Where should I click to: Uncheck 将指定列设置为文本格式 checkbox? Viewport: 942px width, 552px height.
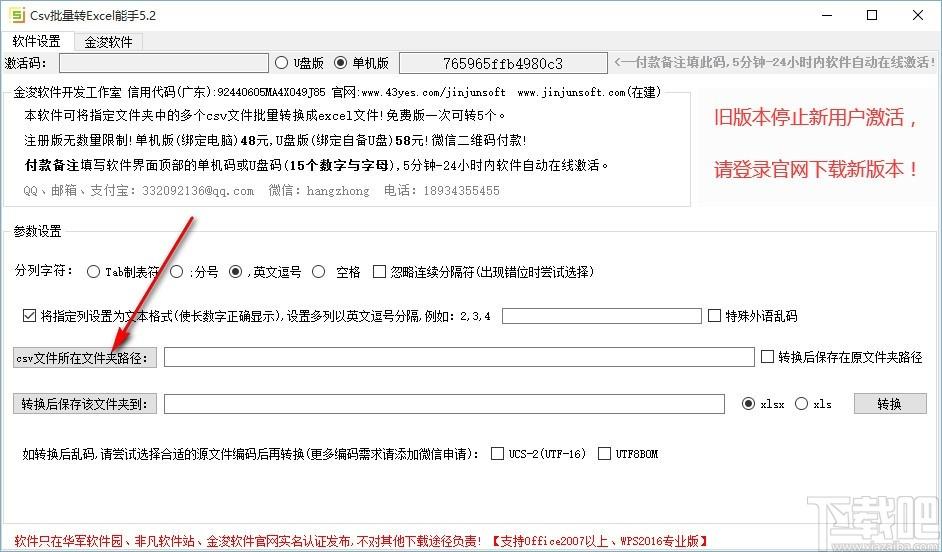pos(29,315)
